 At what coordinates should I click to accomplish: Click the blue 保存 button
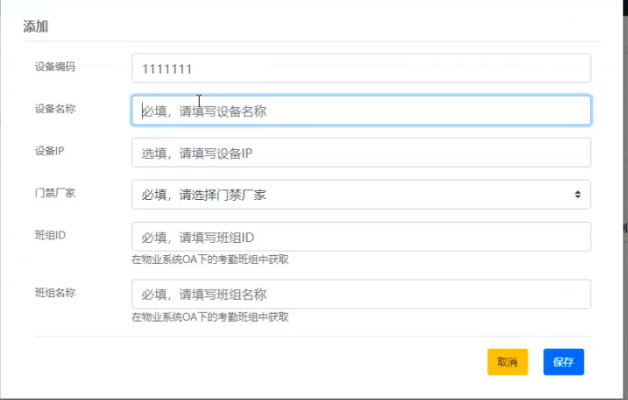564,362
